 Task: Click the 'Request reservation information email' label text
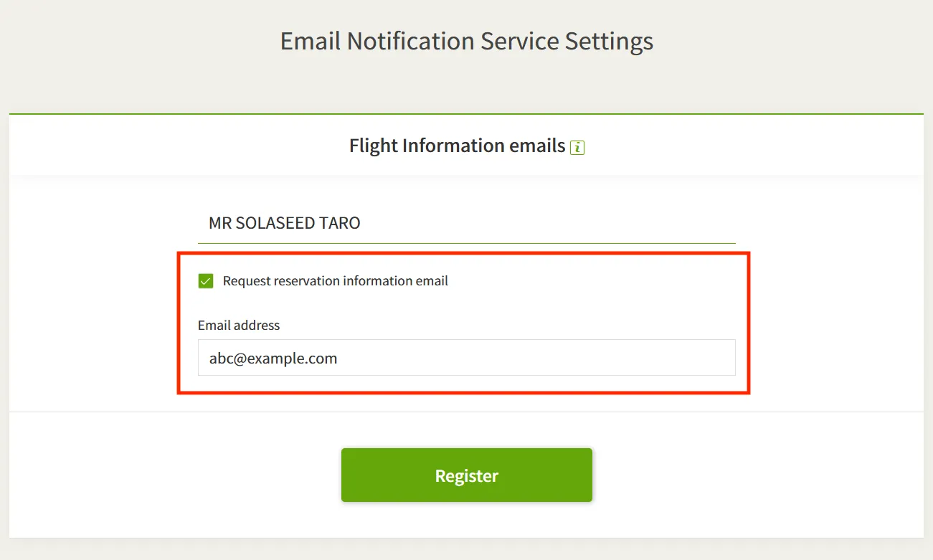(x=335, y=281)
